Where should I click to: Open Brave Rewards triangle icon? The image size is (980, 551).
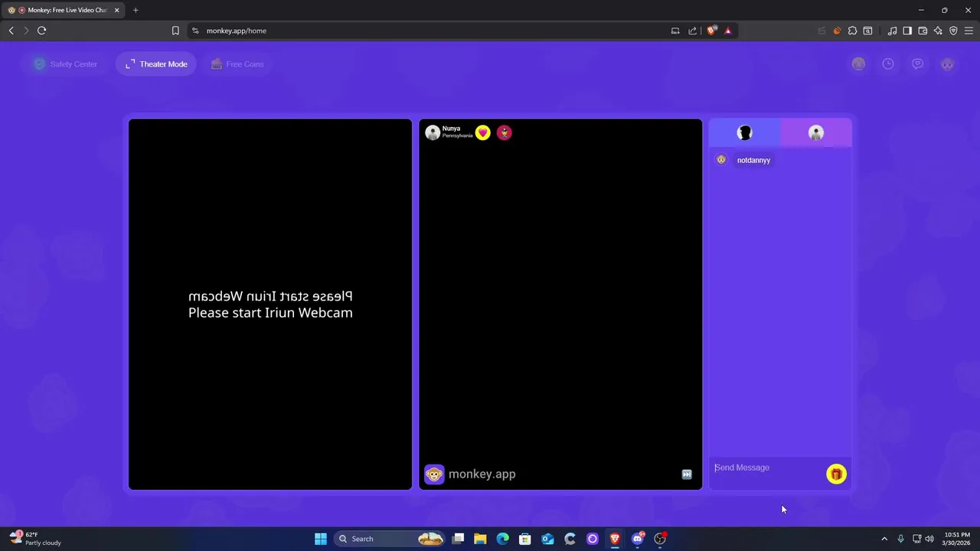click(x=728, y=31)
